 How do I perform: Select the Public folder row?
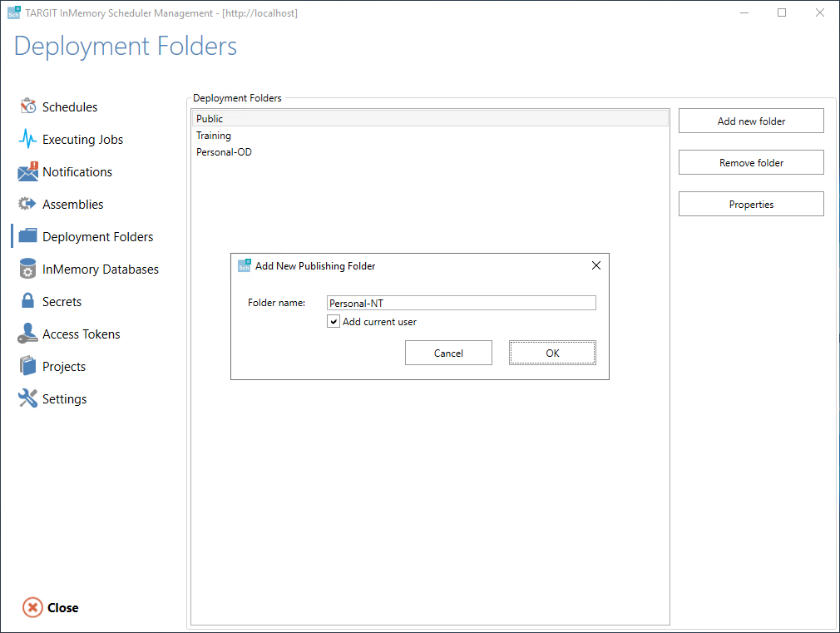[x=430, y=118]
